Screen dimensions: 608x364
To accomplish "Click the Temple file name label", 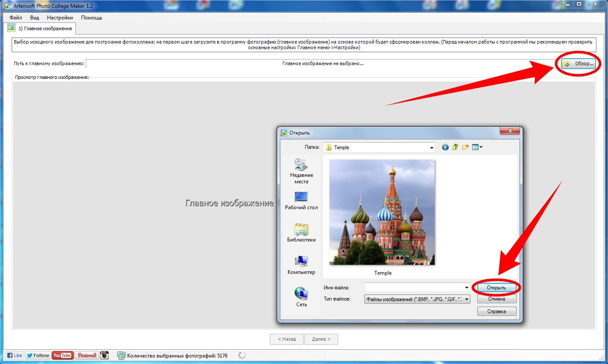I will pos(383,273).
